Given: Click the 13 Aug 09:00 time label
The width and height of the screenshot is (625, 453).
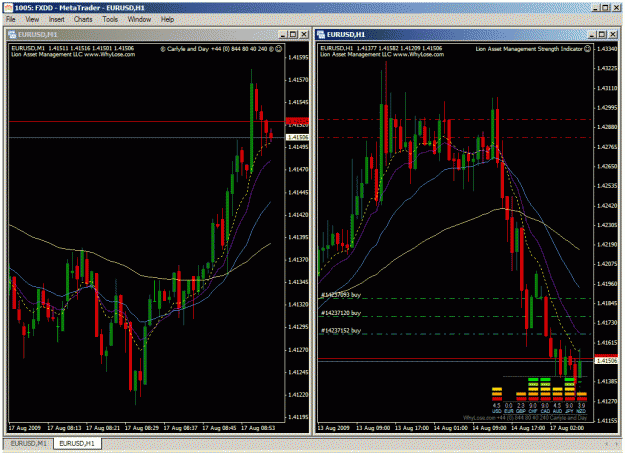Looking at the screenshot, I should 373,428.
